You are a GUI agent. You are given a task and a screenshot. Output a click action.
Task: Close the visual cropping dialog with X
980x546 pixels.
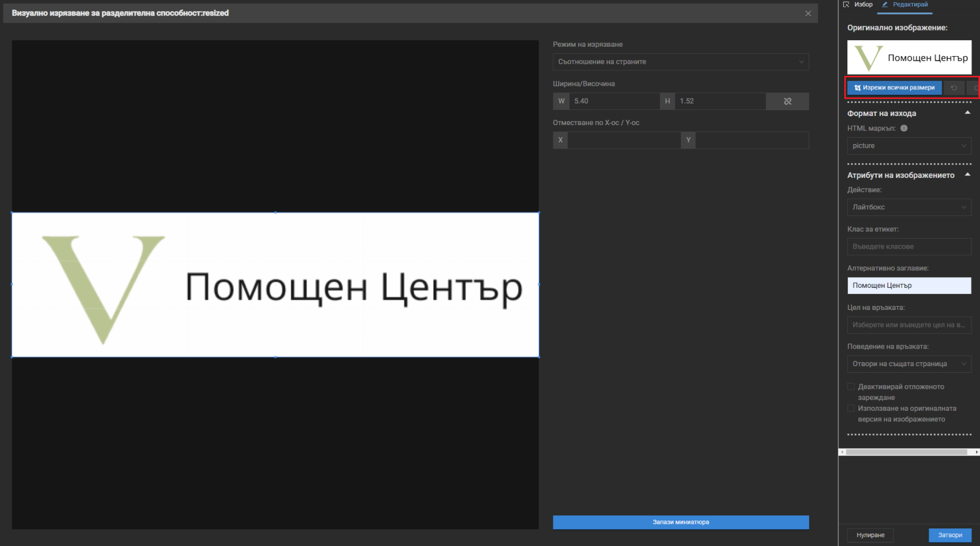click(808, 14)
